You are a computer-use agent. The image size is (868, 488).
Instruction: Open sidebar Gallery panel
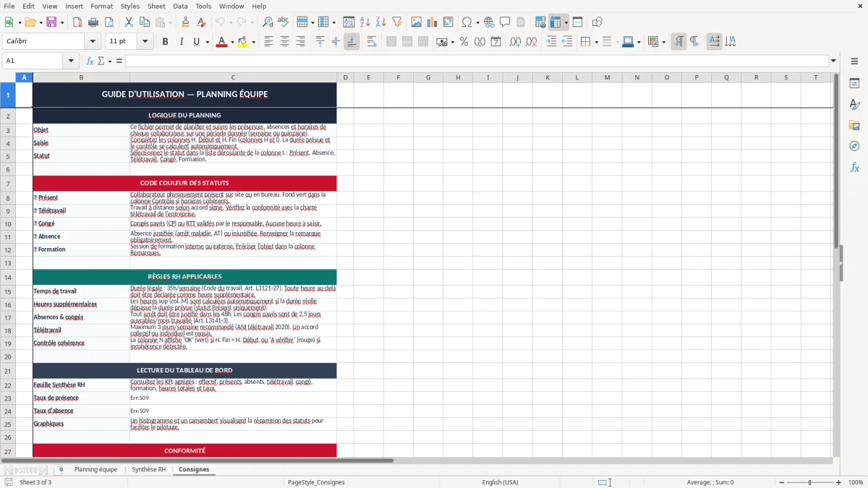click(854, 126)
